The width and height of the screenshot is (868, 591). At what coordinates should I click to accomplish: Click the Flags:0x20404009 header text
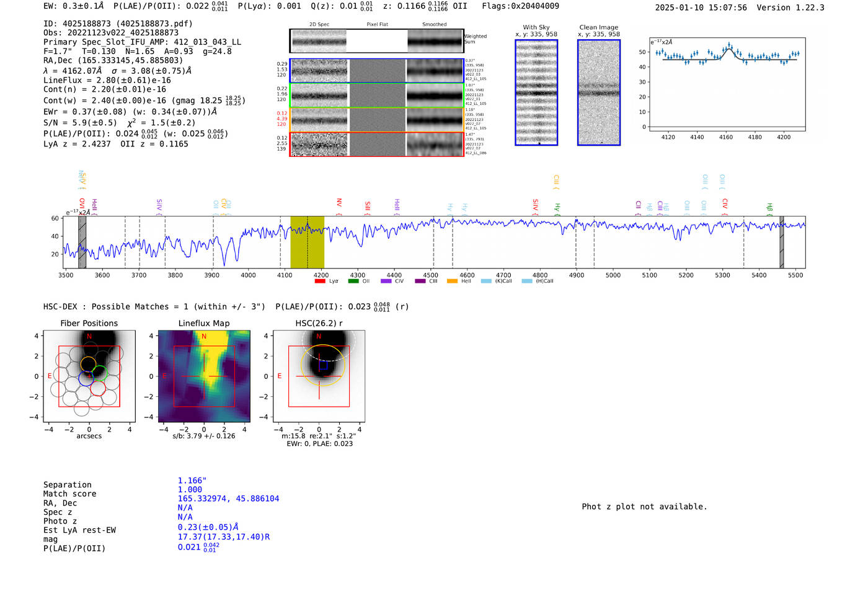point(520,6)
